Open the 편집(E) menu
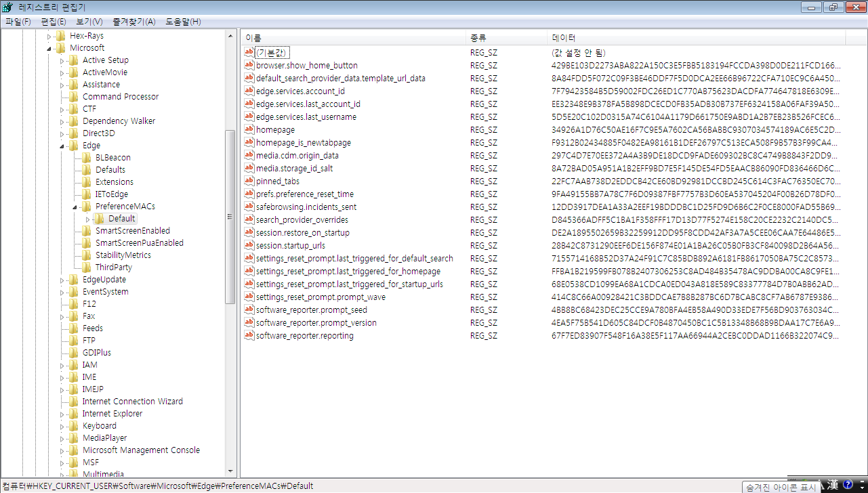868x493 pixels. coord(54,22)
